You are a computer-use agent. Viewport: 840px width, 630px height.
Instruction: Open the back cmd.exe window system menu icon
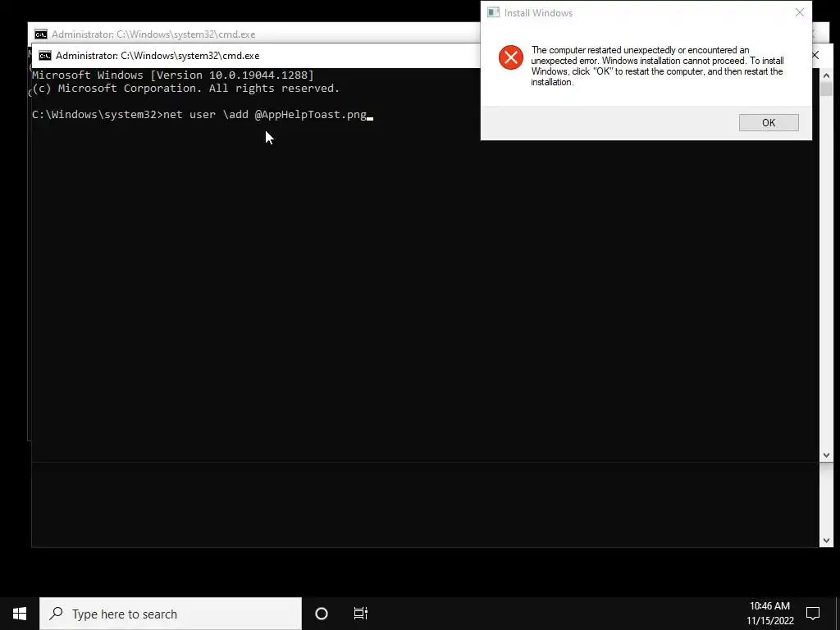click(41, 34)
